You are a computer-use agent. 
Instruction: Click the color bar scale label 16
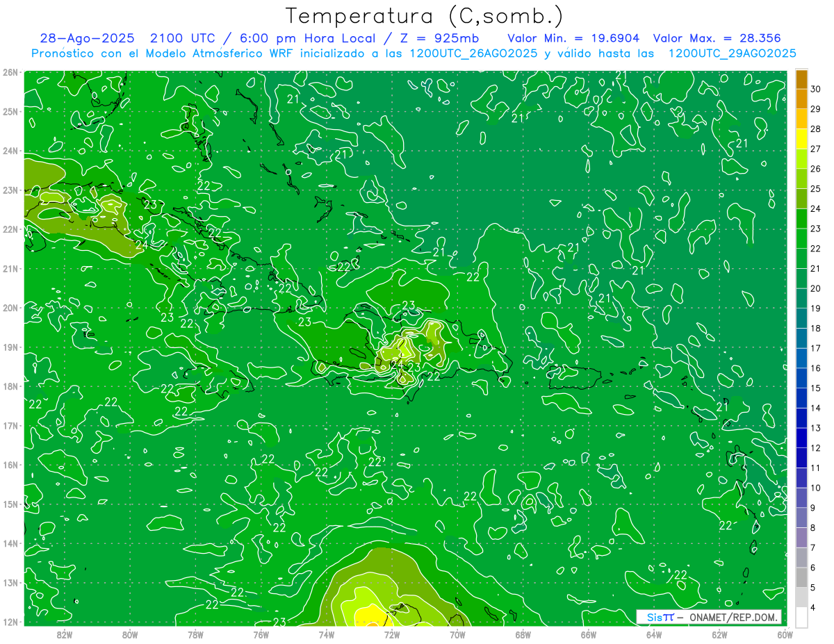[x=816, y=368]
